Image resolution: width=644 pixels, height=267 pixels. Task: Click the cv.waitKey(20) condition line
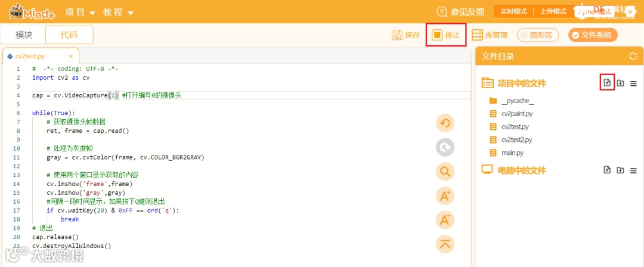click(113, 210)
